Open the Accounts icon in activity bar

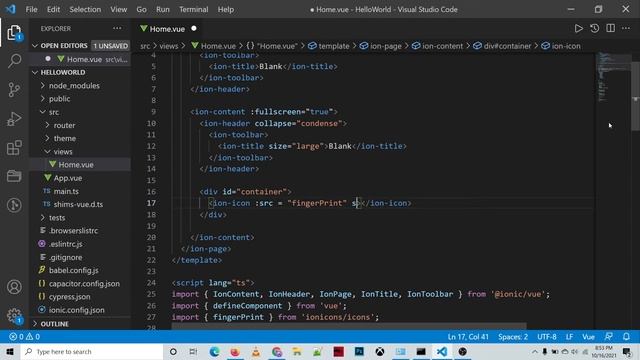click(14, 287)
